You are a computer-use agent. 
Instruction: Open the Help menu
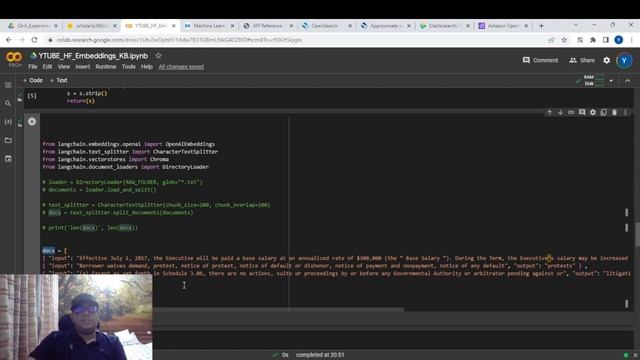click(x=147, y=67)
